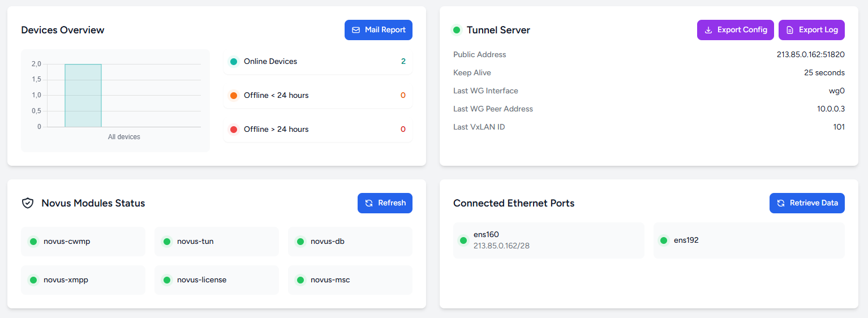Click the peer address 10.0.0.3
The width and height of the screenshot is (868, 318).
tap(831, 109)
